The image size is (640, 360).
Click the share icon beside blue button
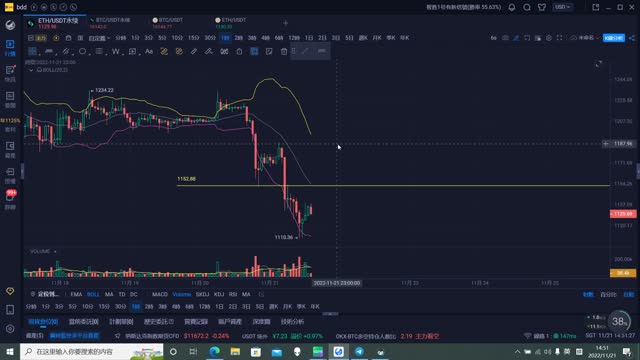(632, 38)
